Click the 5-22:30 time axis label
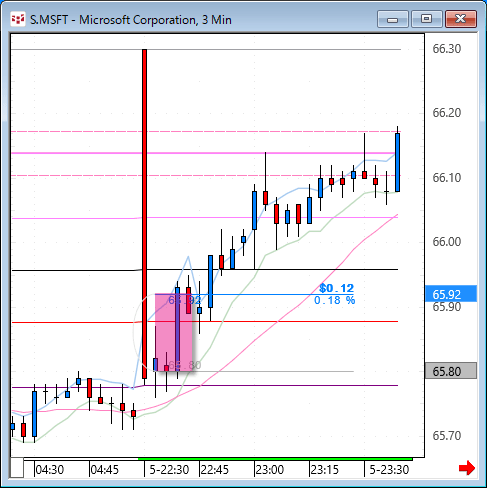The height and width of the screenshot is (488, 487). [169, 470]
